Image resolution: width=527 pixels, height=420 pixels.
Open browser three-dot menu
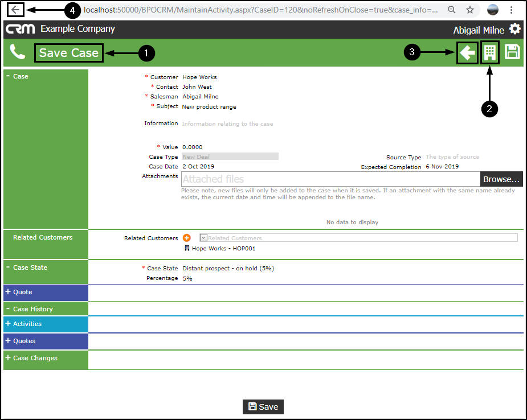[511, 10]
